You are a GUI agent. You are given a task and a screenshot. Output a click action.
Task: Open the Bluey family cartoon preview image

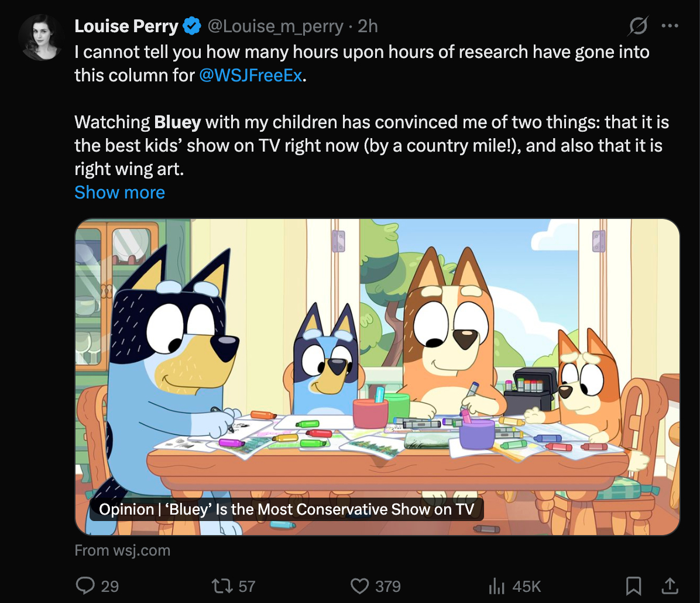click(x=377, y=351)
